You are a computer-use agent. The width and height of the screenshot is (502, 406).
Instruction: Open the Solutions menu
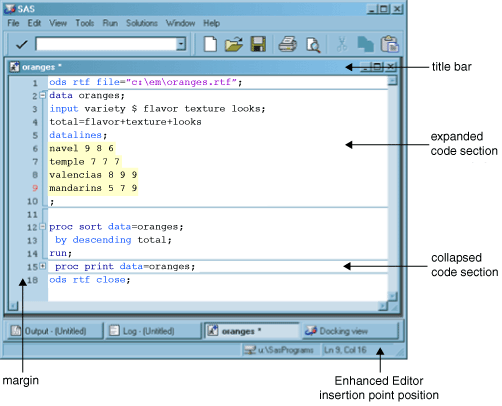click(x=142, y=23)
